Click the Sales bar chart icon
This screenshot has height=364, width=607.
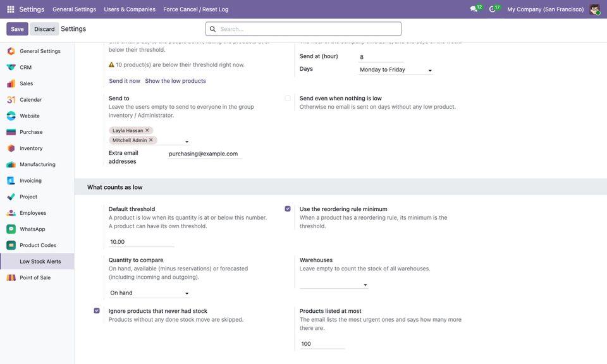click(x=11, y=83)
